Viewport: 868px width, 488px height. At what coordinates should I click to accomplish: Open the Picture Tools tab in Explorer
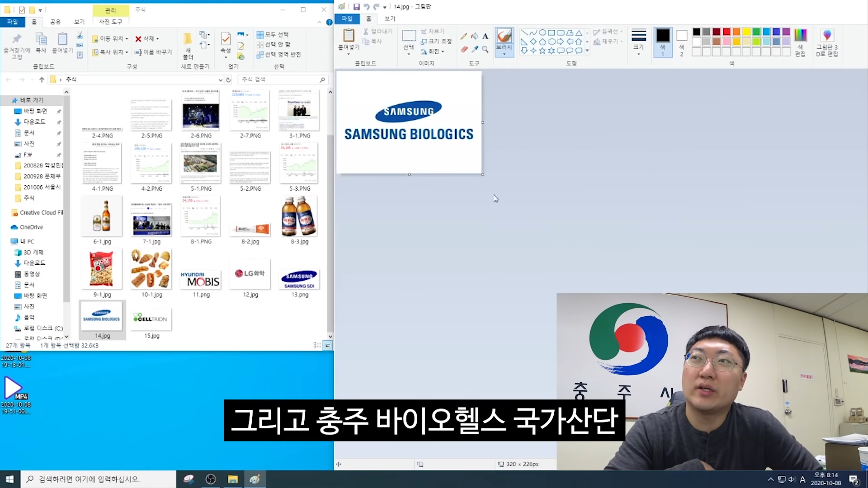(111, 22)
